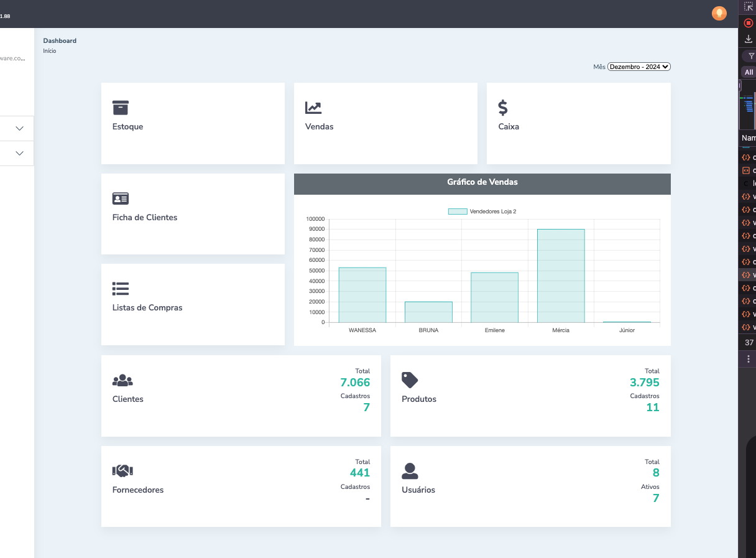The width and height of the screenshot is (756, 558).
Task: Toggle Vendedores Loja 2 legend swatch
Action: point(458,212)
